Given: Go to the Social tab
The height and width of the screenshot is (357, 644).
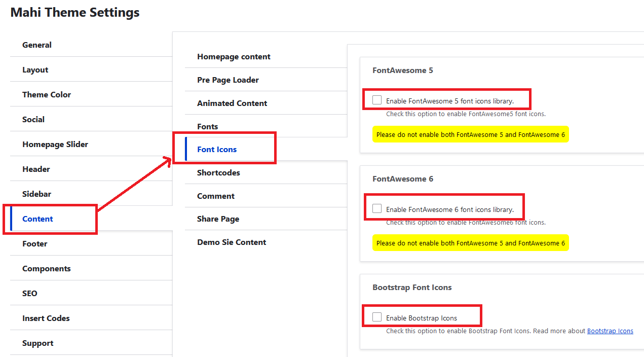Looking at the screenshot, I should click(33, 120).
